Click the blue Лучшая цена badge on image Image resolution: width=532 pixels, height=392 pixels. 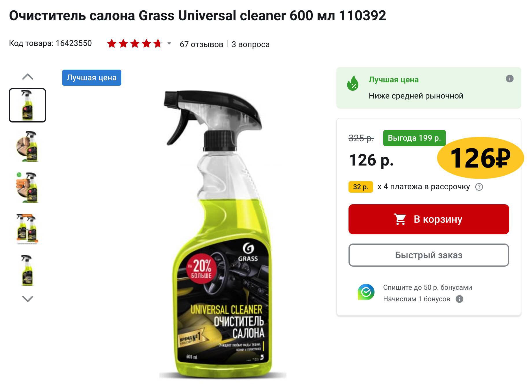pyautogui.click(x=92, y=78)
